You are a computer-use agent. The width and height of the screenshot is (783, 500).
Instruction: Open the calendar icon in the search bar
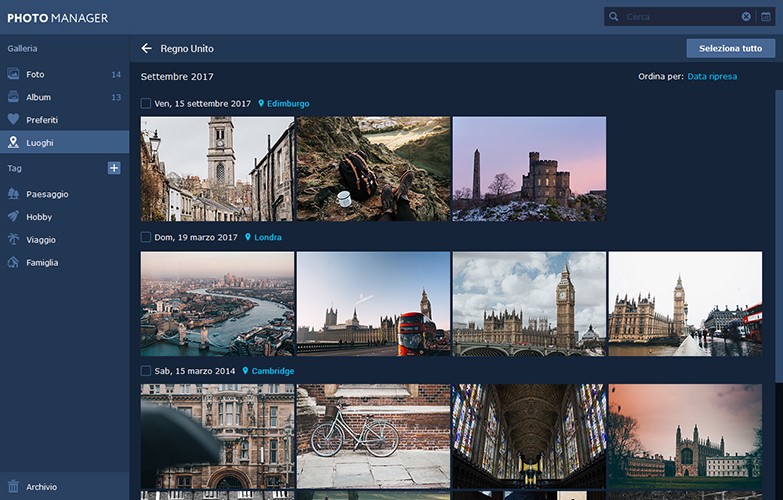coord(766,16)
